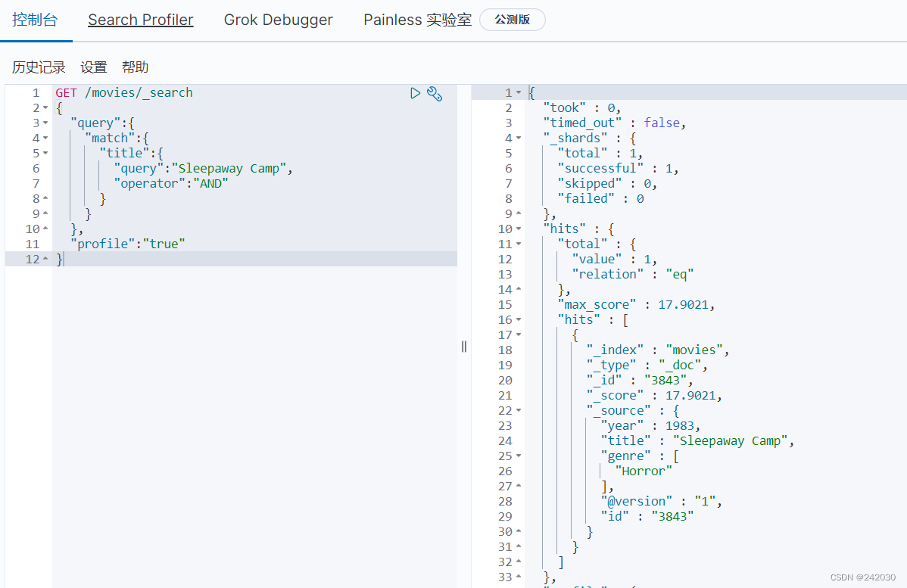
Task: Open the Grok Debugger tab
Action: point(278,20)
